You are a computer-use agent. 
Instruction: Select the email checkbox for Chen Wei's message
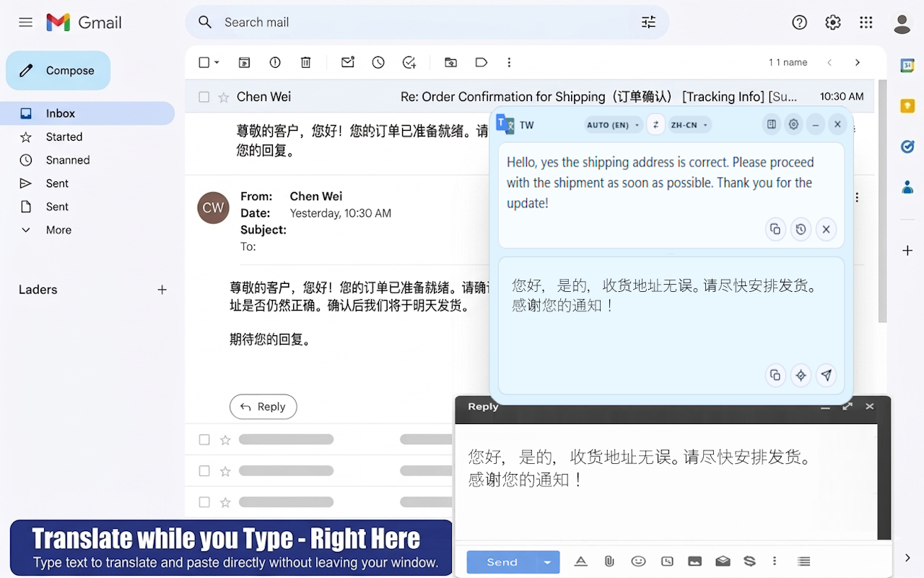[x=204, y=96]
